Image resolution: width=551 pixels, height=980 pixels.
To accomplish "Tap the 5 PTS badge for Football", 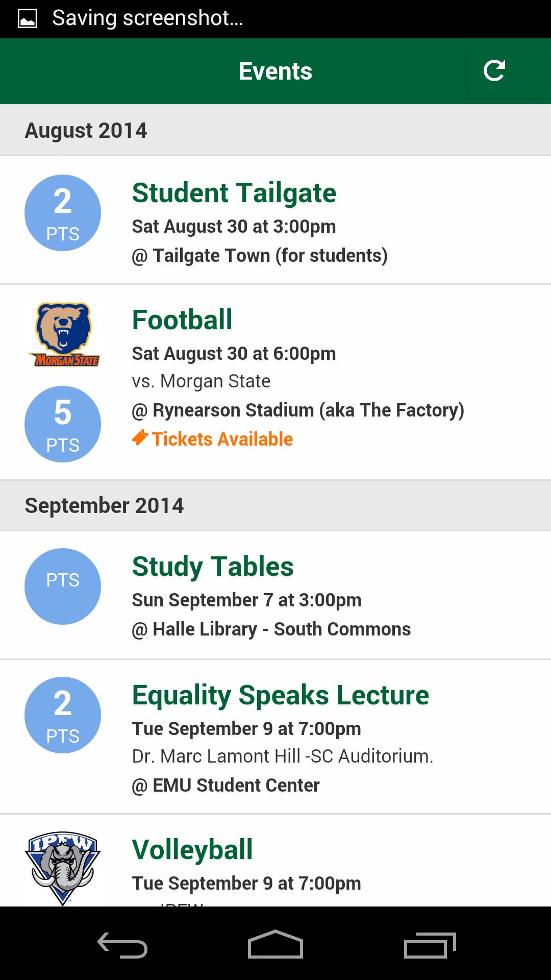I will [x=63, y=424].
